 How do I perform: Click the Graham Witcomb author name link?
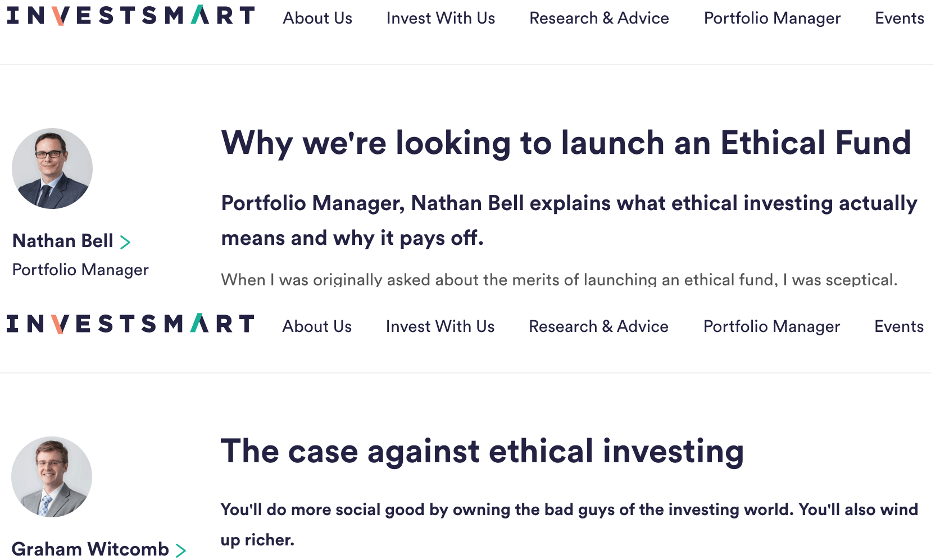click(x=90, y=549)
